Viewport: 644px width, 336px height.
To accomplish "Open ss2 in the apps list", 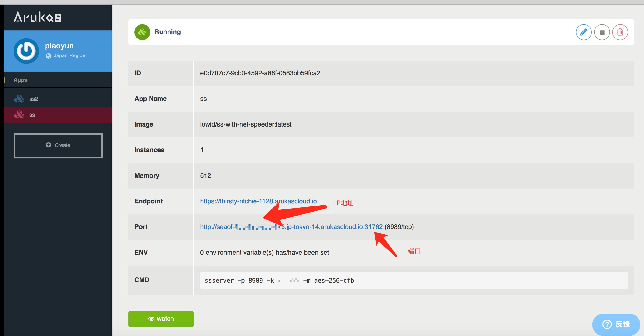I will click(x=58, y=99).
